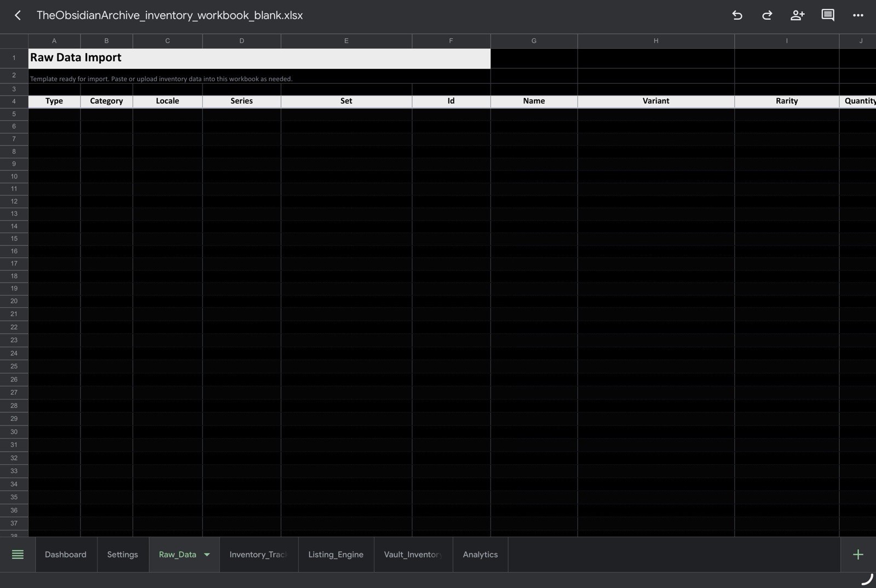
Task: Select column C header
Action: 168,41
